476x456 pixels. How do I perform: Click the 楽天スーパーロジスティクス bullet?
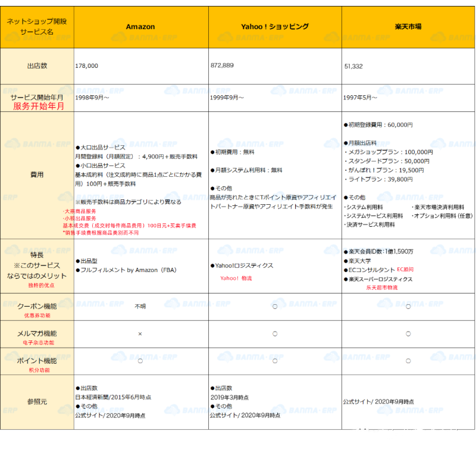pyautogui.click(x=378, y=279)
